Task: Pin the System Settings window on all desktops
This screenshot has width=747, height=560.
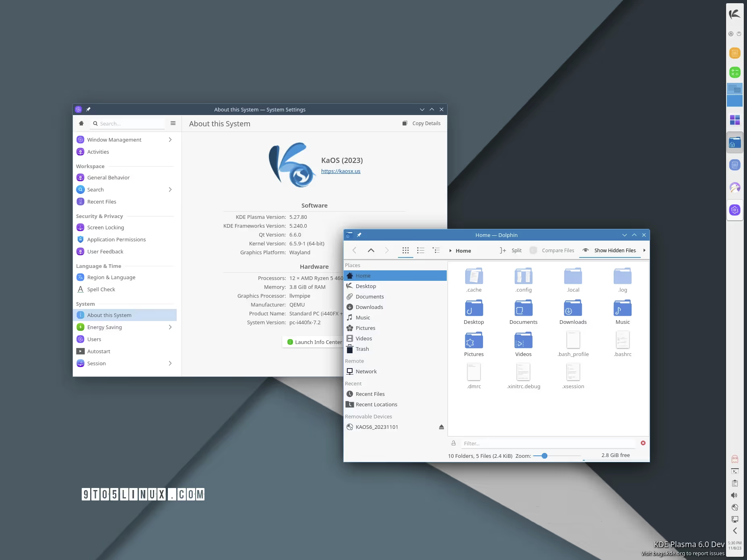Action: (88, 109)
